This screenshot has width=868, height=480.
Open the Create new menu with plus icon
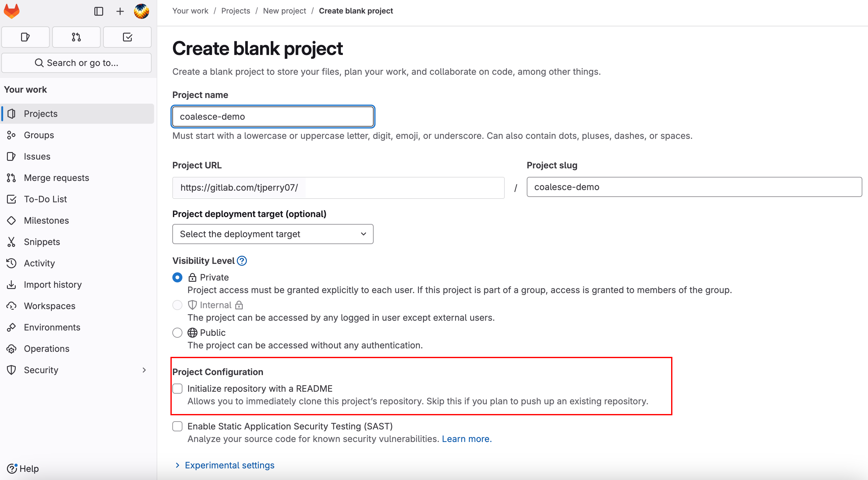120,11
